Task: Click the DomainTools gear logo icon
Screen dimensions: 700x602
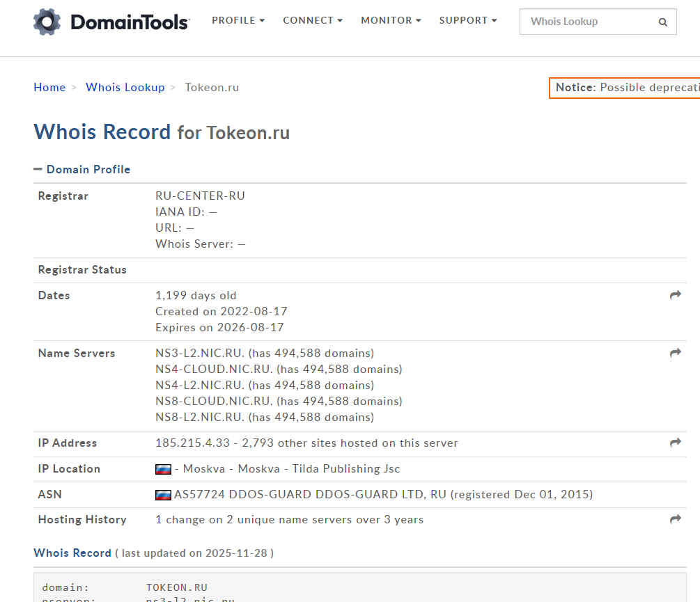Action: [x=47, y=22]
